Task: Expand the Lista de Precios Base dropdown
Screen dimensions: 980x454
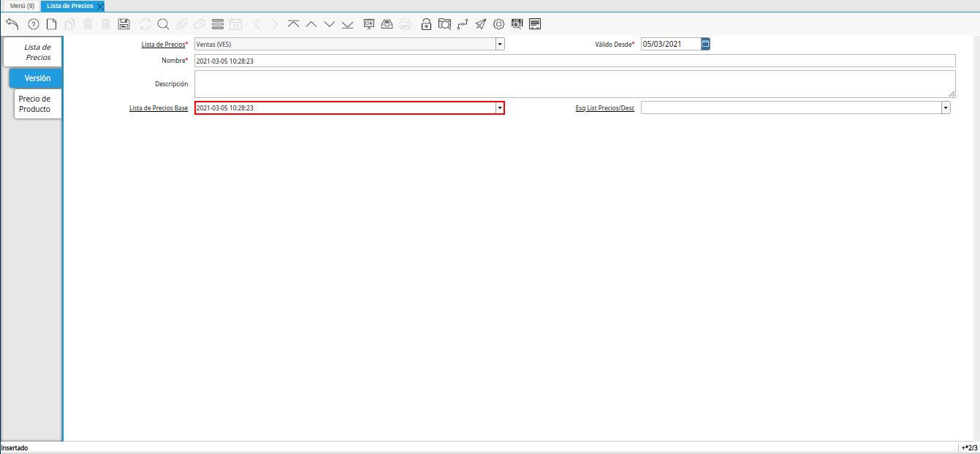Action: 500,108
